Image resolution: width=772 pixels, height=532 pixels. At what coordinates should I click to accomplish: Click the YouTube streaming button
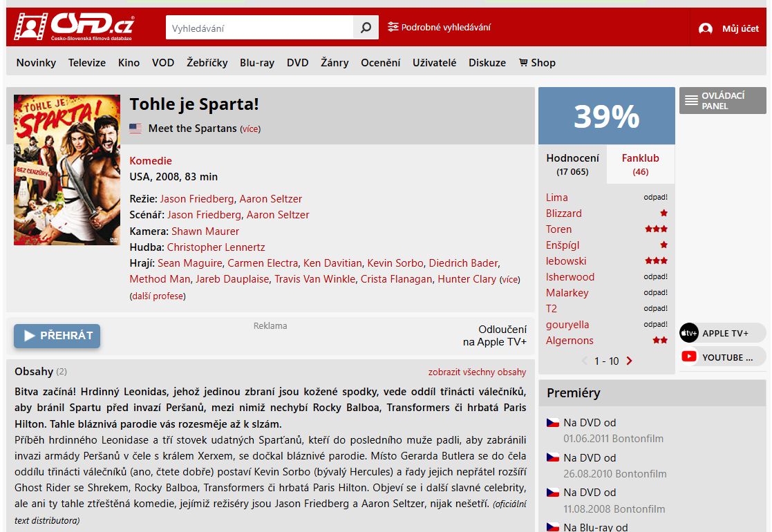pos(723,357)
